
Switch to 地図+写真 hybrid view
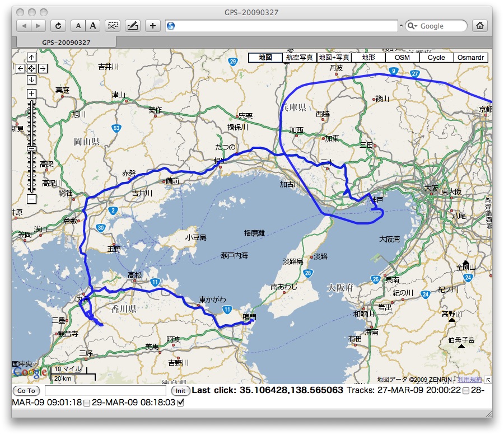point(334,58)
